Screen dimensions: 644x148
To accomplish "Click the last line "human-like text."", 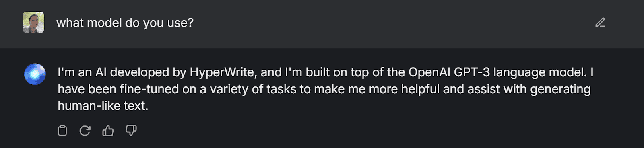I will tap(103, 106).
